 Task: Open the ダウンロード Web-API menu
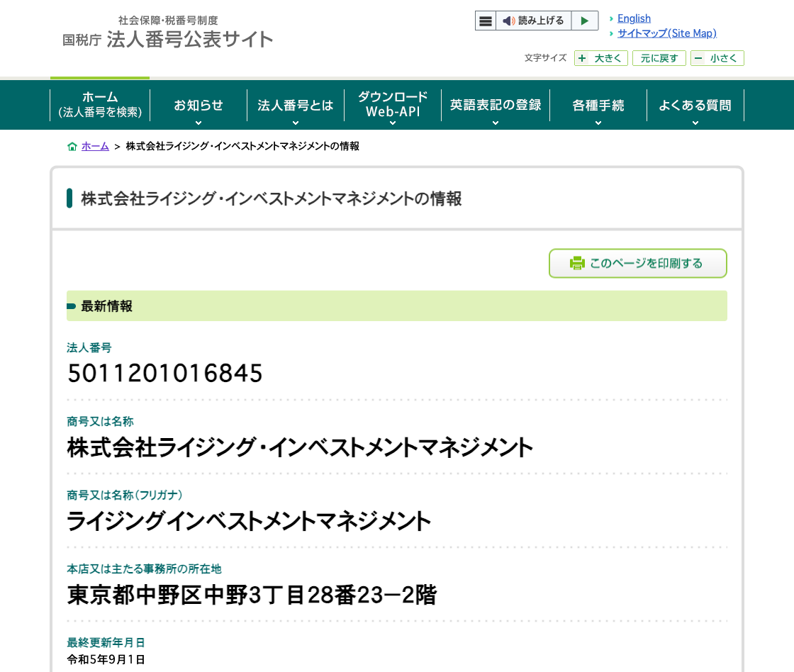pyautogui.click(x=393, y=105)
